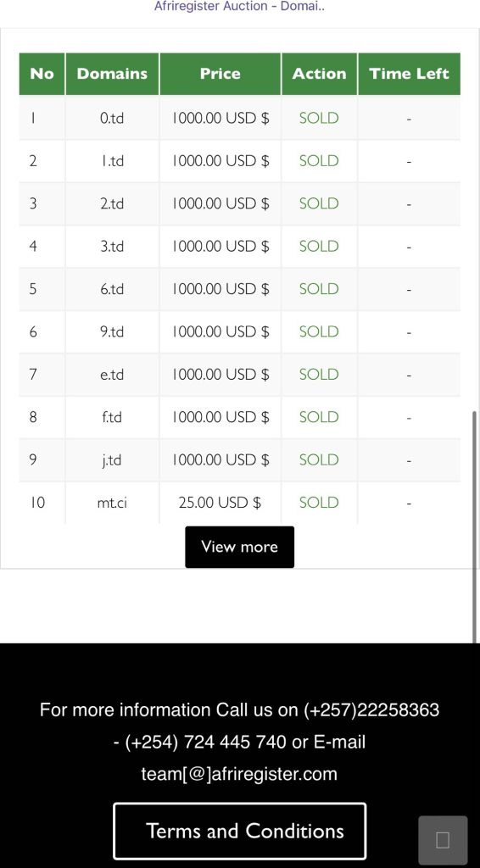Click the View more button

pos(239,547)
